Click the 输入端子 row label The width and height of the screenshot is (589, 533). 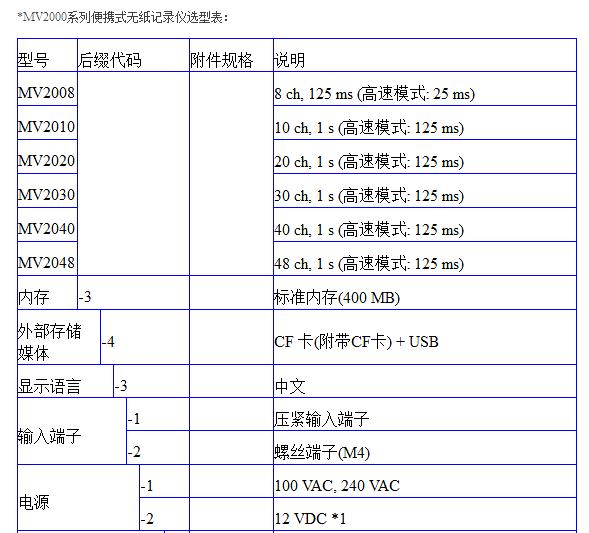72,431
